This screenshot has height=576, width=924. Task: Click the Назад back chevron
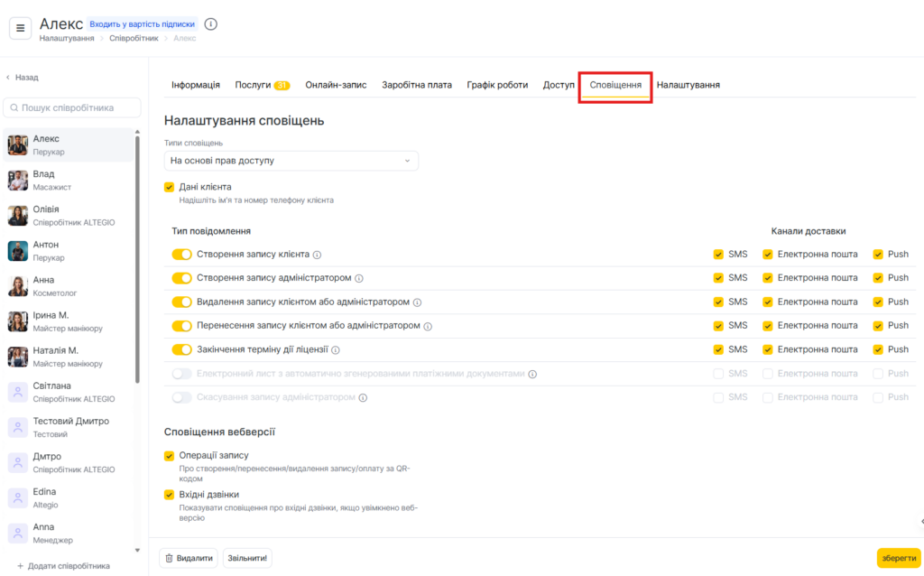tap(9, 78)
